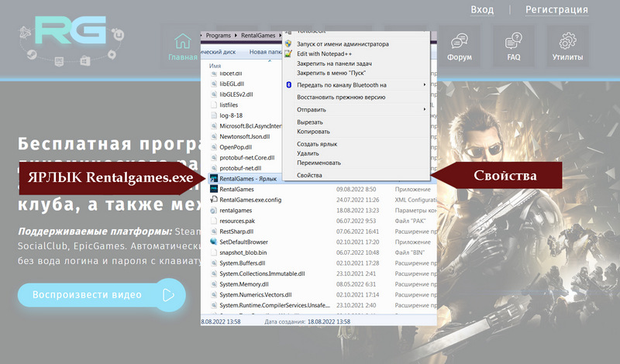The height and width of the screenshot is (364, 620).
Task: Sort by the Имя column header
Action: (x=215, y=66)
